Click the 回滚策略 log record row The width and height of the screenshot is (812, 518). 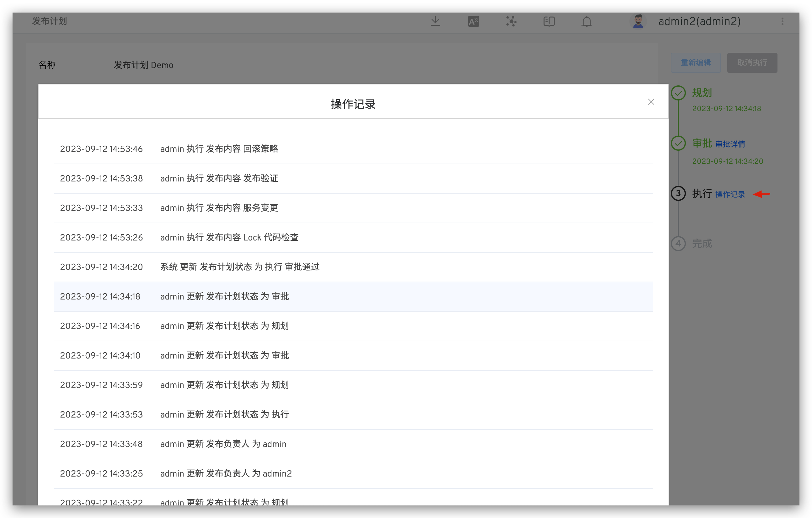pos(219,148)
